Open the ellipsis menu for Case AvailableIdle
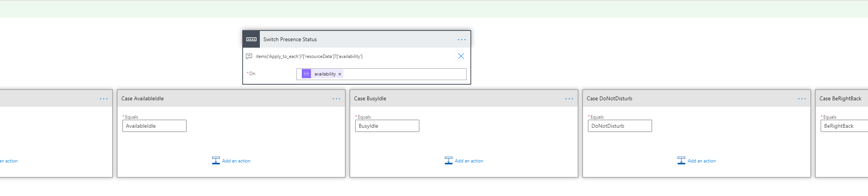 336,99
